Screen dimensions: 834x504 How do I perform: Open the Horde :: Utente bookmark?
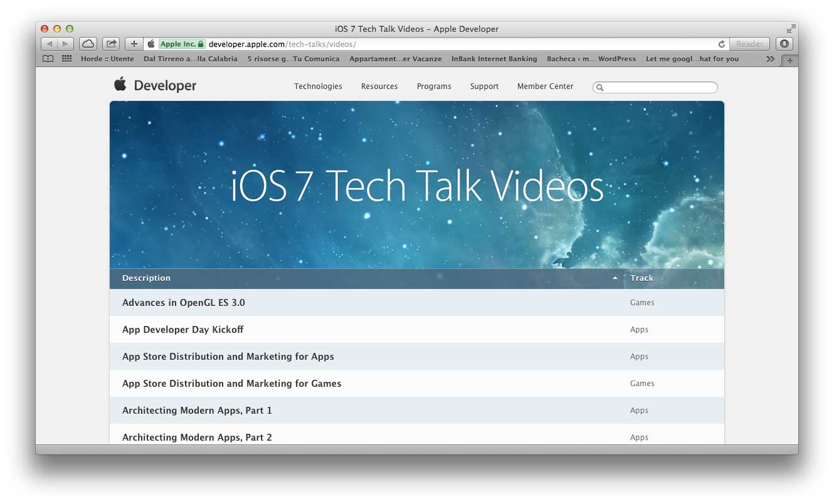point(107,59)
